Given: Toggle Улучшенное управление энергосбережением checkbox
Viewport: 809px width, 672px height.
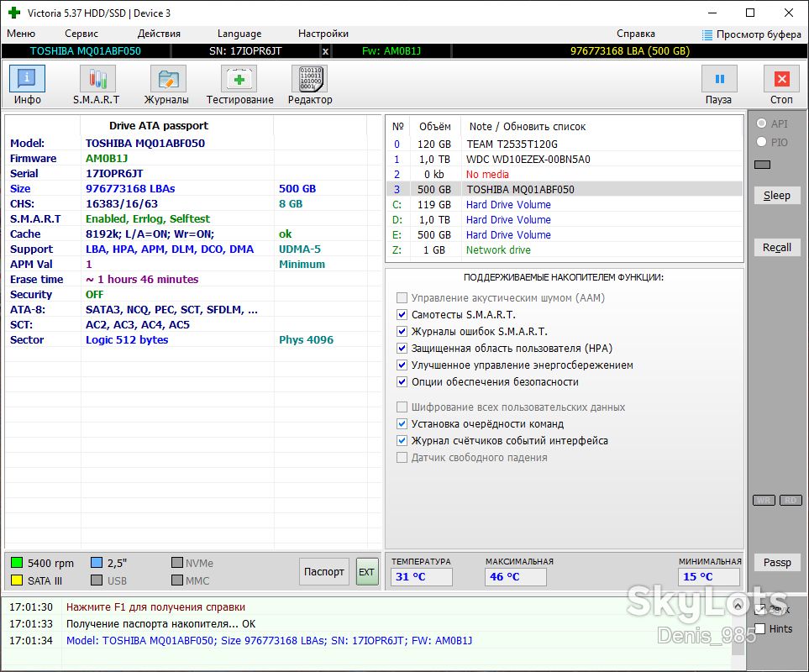Looking at the screenshot, I should (402, 365).
